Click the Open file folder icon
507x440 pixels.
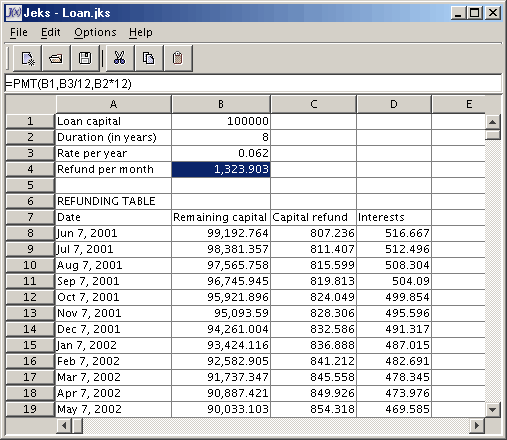(x=56, y=58)
